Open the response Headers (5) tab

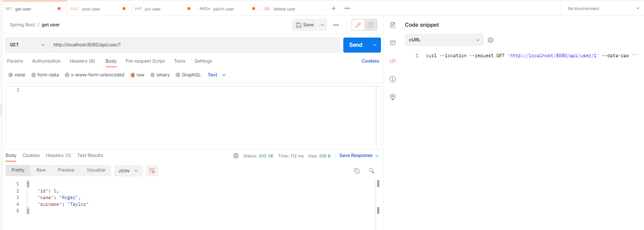coord(59,156)
